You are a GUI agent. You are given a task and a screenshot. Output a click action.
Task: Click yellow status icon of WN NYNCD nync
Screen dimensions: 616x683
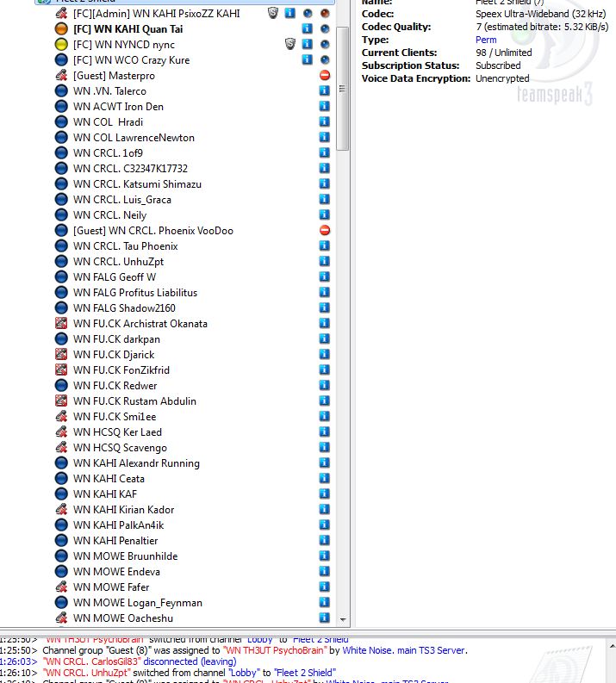coord(61,45)
